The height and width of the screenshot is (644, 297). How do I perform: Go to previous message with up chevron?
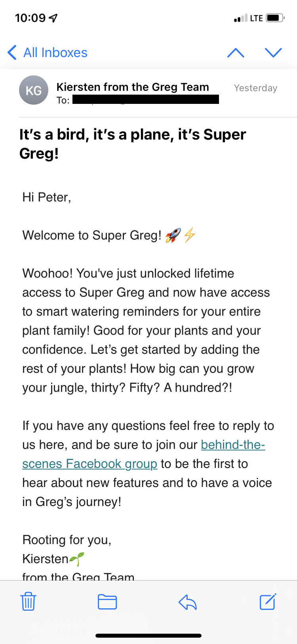point(236,53)
